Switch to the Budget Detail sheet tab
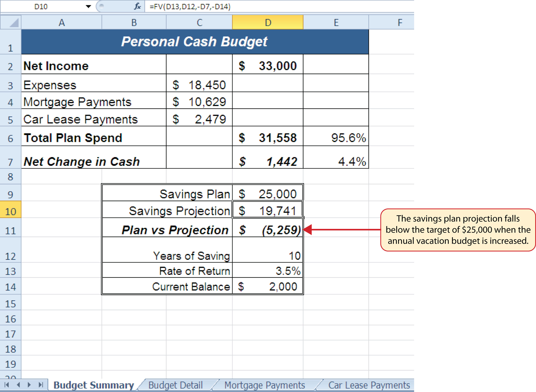The width and height of the screenshot is (536, 392). coord(175,385)
